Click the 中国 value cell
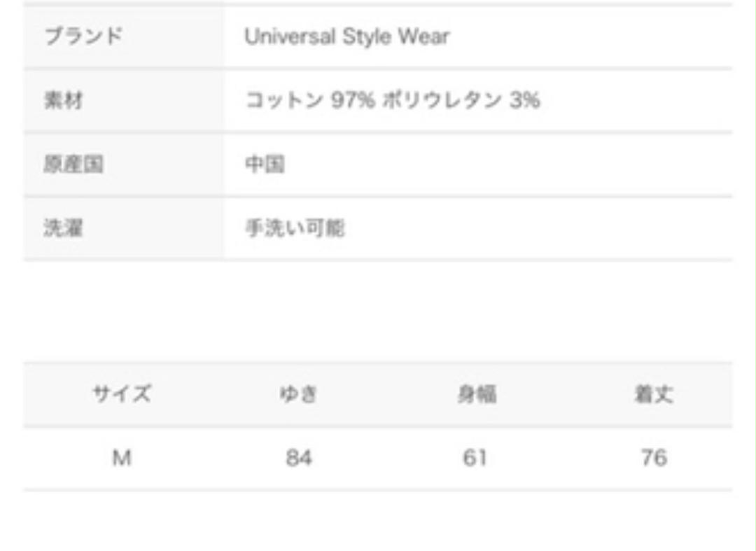 478,165
